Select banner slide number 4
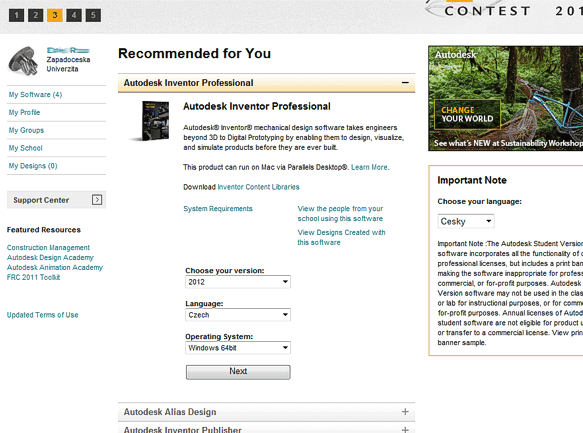Image resolution: width=583 pixels, height=433 pixels. click(x=74, y=15)
